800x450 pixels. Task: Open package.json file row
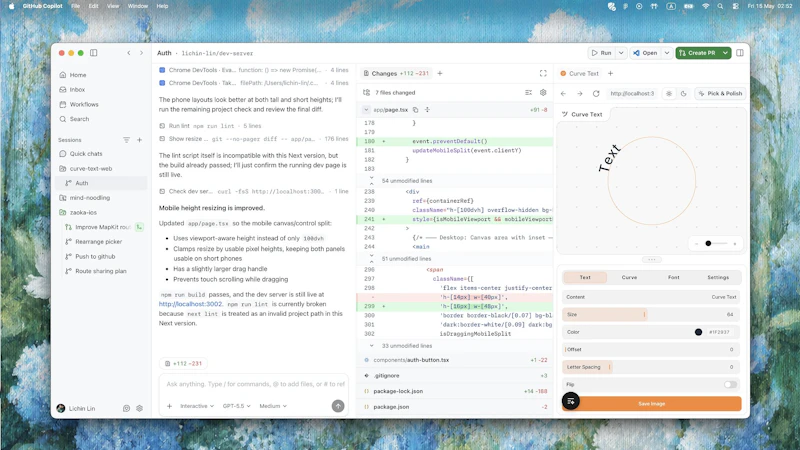coord(455,407)
